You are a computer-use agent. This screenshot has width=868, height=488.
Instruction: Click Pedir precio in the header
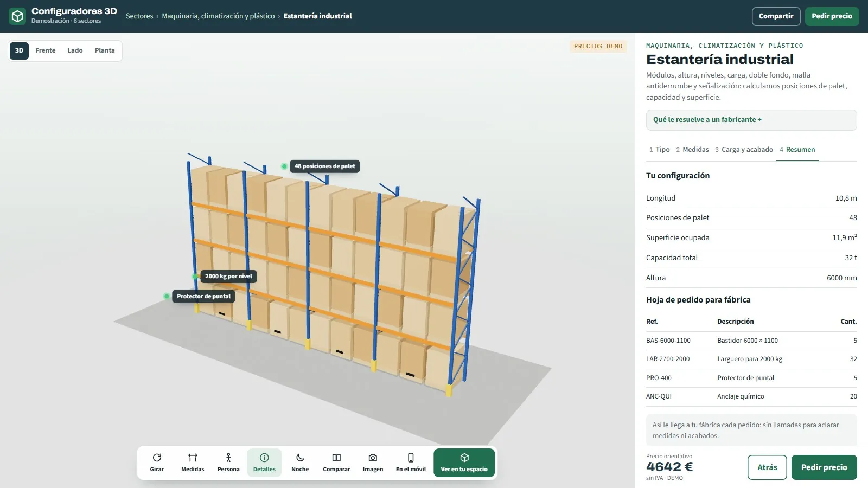click(x=832, y=16)
